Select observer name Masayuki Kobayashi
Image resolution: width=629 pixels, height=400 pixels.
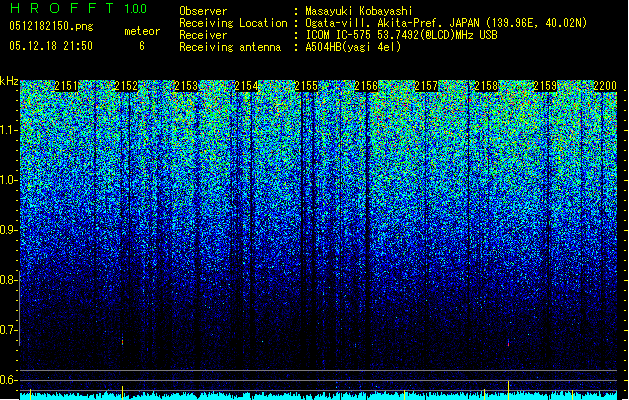click(359, 11)
